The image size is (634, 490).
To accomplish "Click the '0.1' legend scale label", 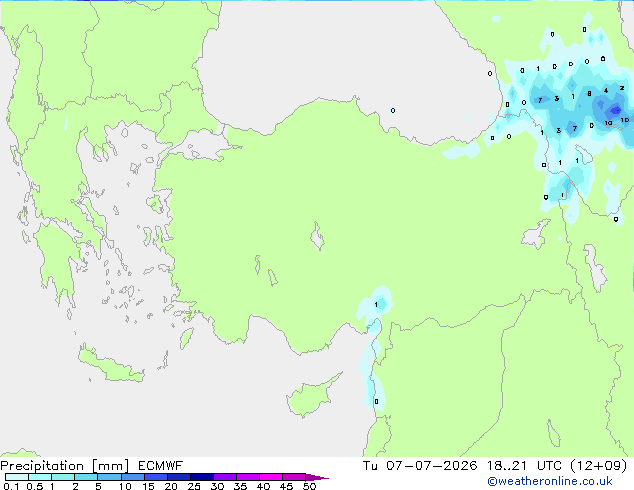I will 11,486.
